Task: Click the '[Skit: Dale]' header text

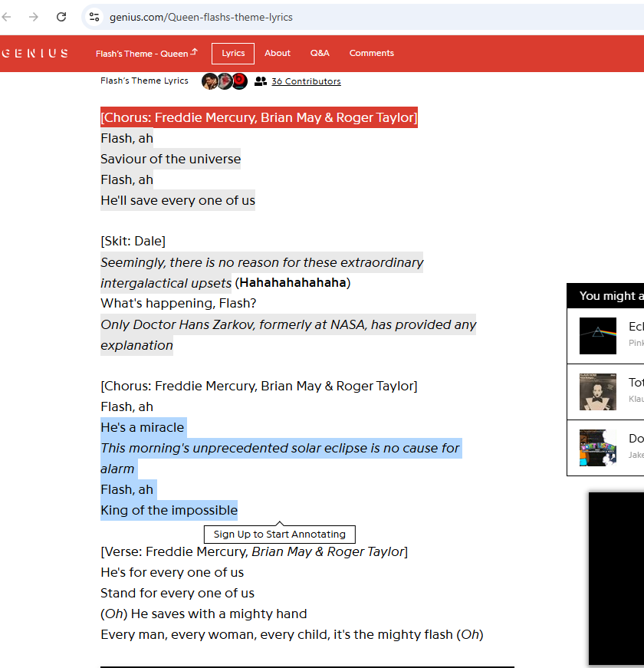Action: point(133,241)
